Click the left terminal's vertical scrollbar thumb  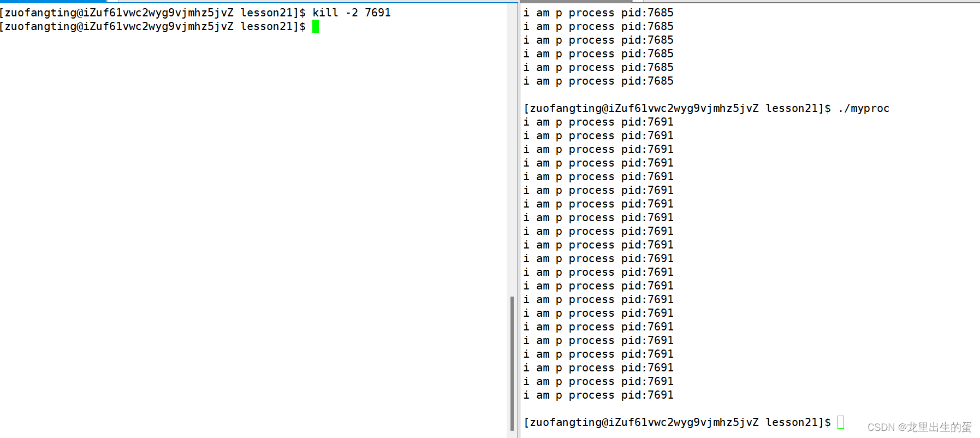point(512,364)
